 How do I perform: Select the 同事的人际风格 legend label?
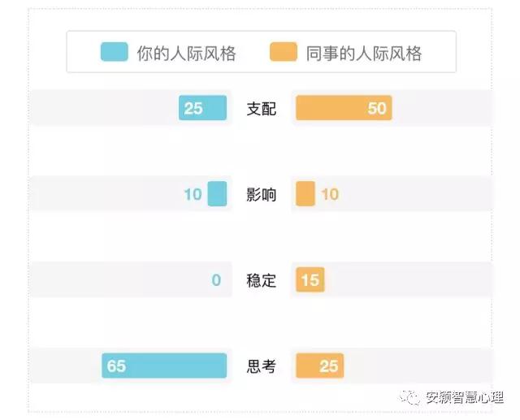[x=364, y=54]
